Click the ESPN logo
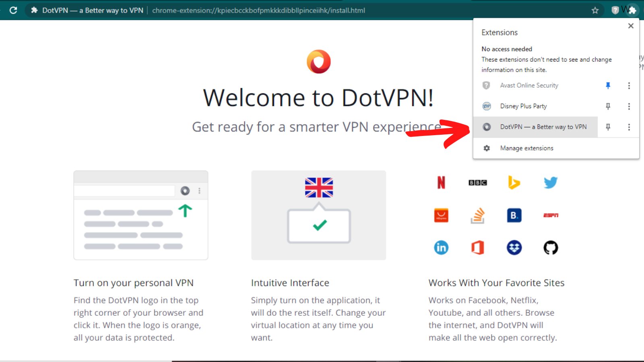The height and width of the screenshot is (362, 644). 551,215
